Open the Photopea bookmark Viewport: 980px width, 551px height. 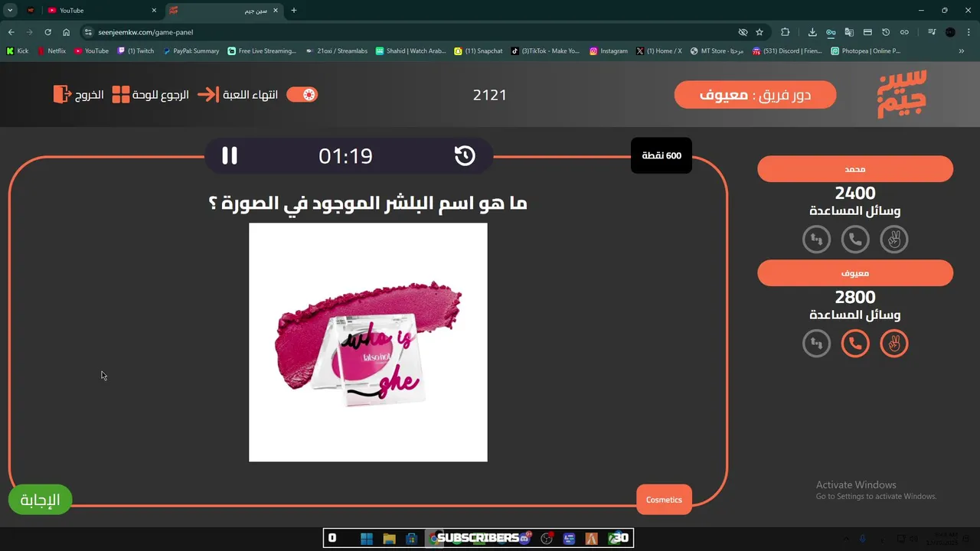point(866,51)
